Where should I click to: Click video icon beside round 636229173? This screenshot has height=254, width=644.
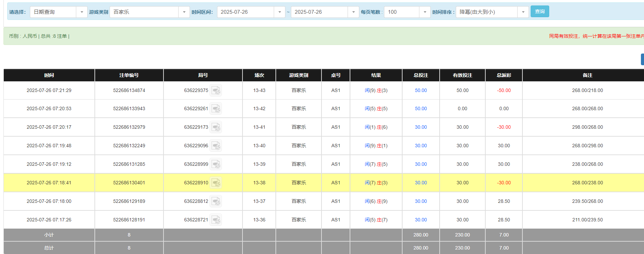(x=216, y=127)
